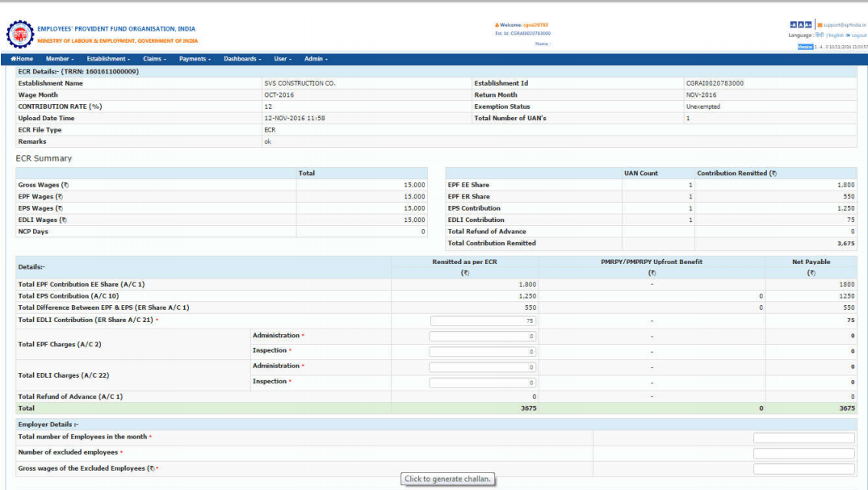Decrease font size with the -A icon
This screenshot has height=490, width=868.
click(793, 25)
